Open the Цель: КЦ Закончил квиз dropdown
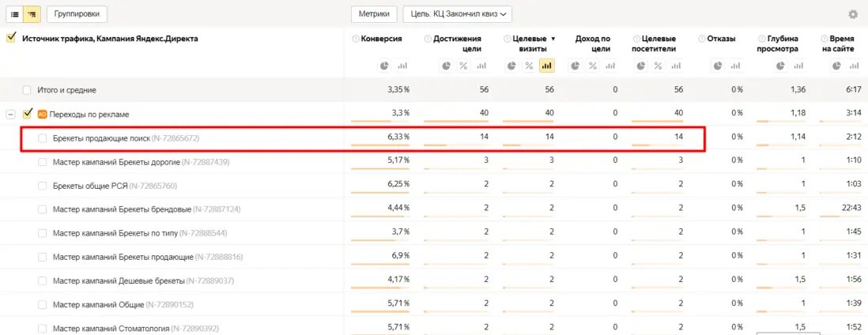This screenshot has height=335, width=868. pyautogui.click(x=457, y=14)
